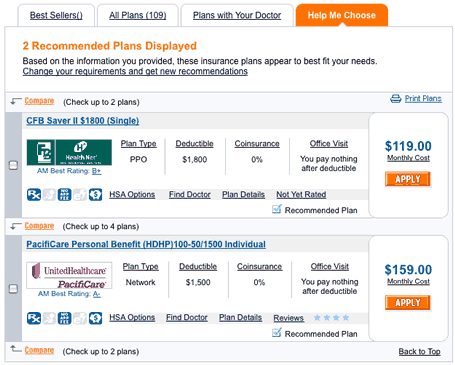Check the compare box for PacifiCare plan
This screenshot has width=455, height=365.
point(13,288)
